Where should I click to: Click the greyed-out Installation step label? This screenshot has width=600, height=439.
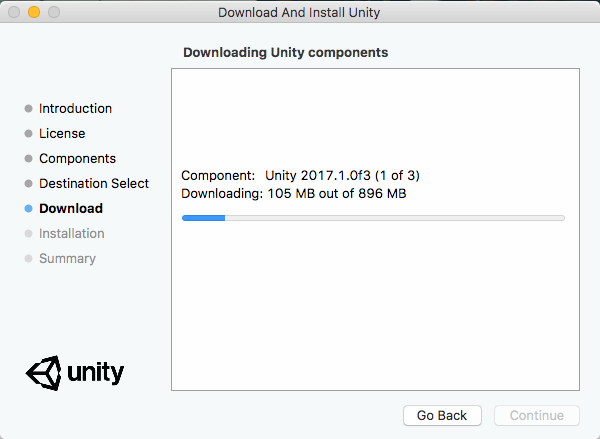pos(72,234)
